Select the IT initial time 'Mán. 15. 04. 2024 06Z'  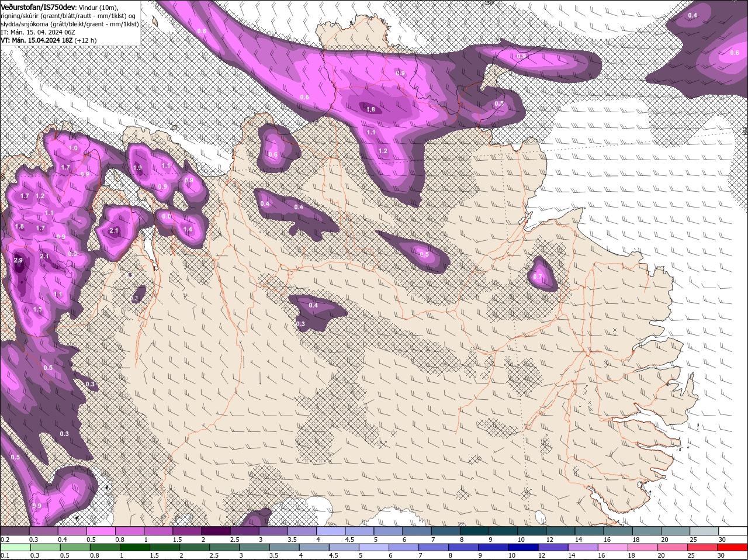(x=43, y=32)
